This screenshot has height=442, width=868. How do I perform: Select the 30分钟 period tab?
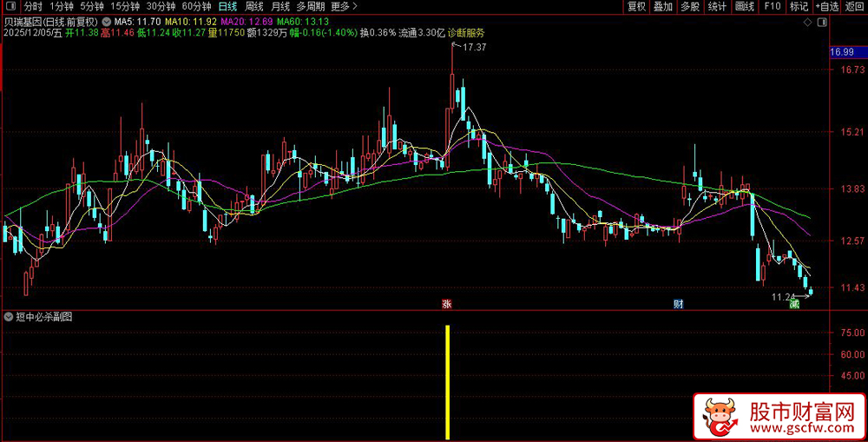point(161,7)
